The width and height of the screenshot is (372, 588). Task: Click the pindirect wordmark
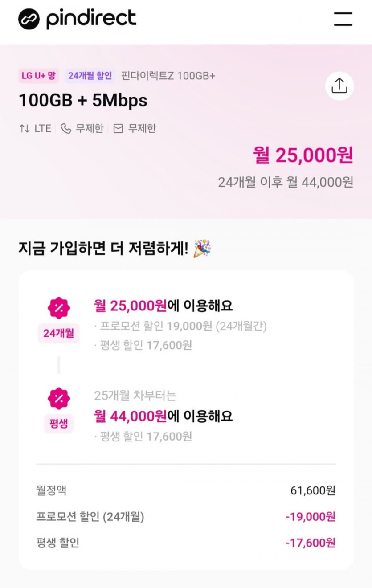pyautogui.click(x=91, y=19)
